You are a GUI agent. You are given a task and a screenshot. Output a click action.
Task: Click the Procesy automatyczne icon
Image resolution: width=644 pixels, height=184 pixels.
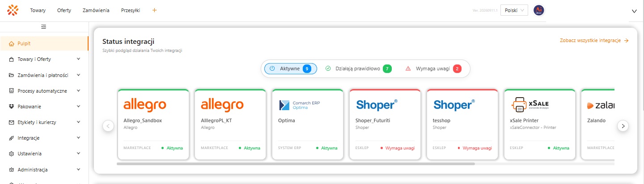[12, 91]
